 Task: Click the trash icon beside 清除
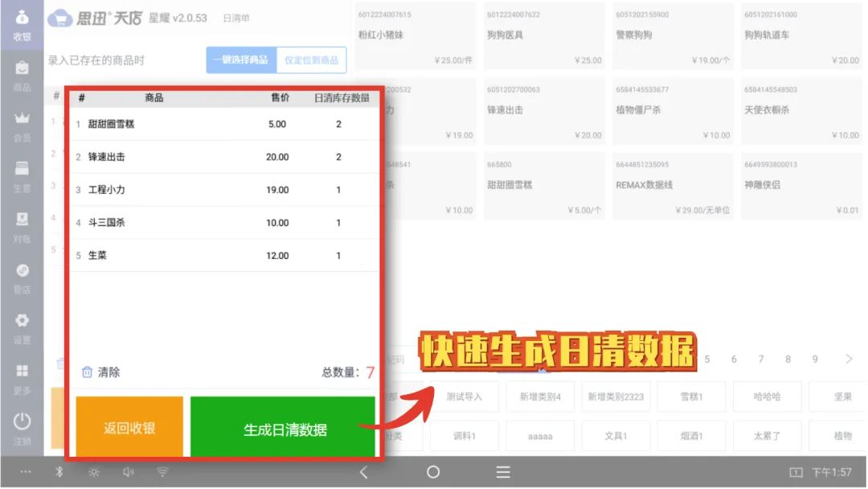click(87, 372)
